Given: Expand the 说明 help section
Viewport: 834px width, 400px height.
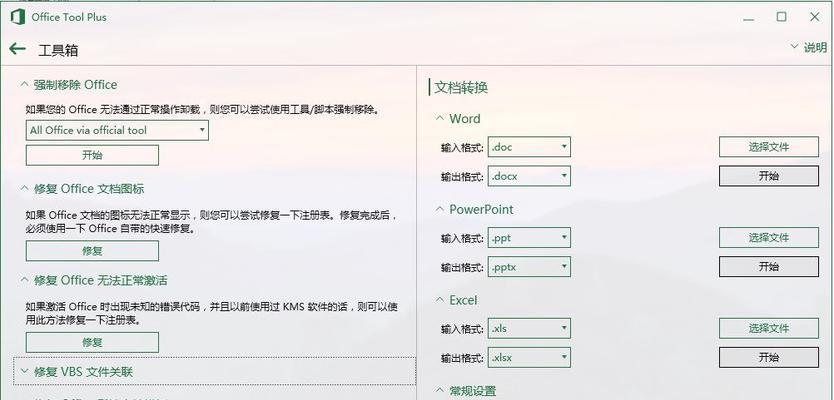Looking at the screenshot, I should pos(808,47).
